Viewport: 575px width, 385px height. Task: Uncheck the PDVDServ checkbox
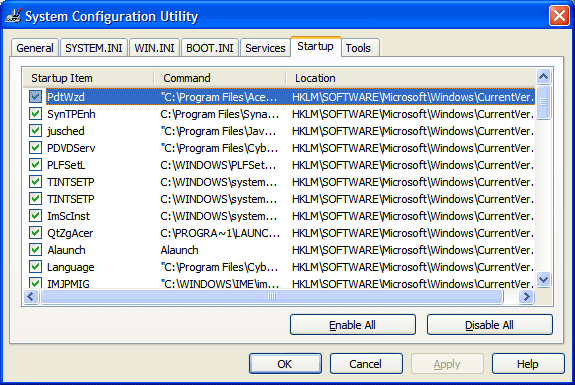click(x=36, y=148)
